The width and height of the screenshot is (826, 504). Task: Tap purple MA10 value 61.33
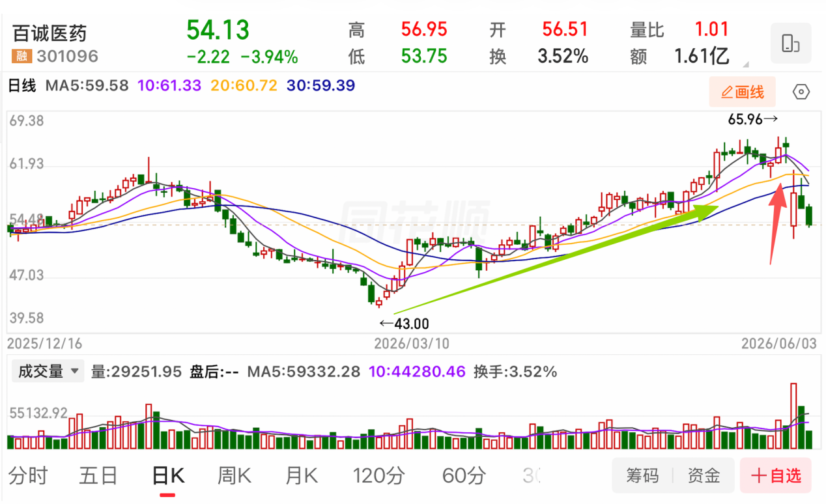tap(169, 85)
